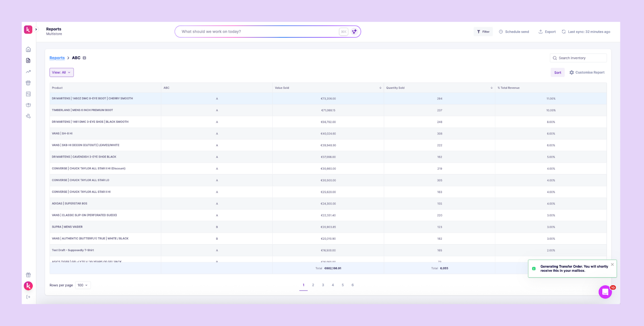
Task: Go to page 4
Action: [x=333, y=285]
